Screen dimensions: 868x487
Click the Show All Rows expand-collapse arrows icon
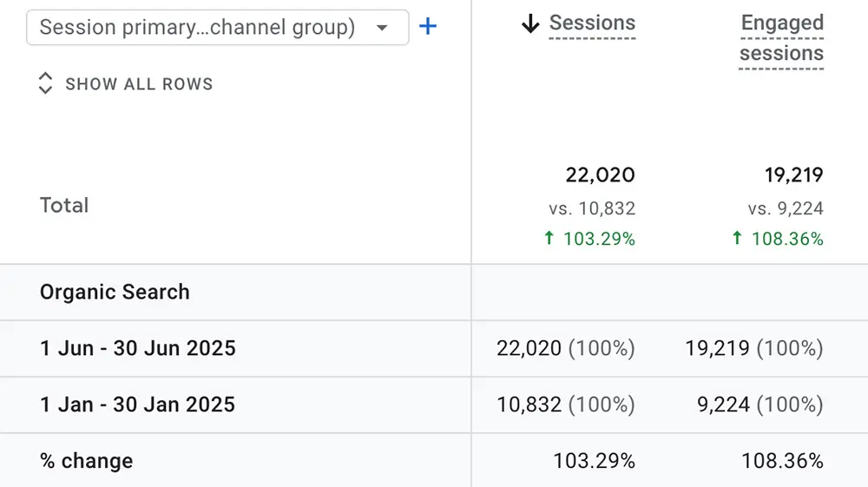pyautogui.click(x=45, y=83)
